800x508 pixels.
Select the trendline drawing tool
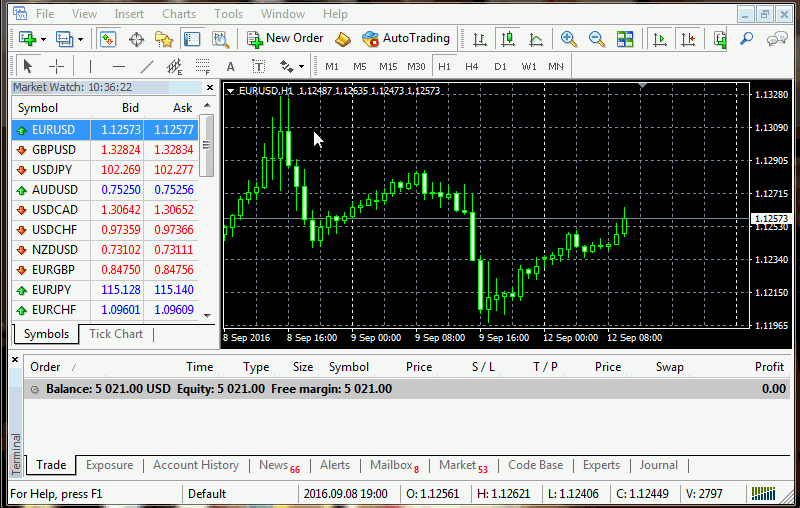pos(146,66)
